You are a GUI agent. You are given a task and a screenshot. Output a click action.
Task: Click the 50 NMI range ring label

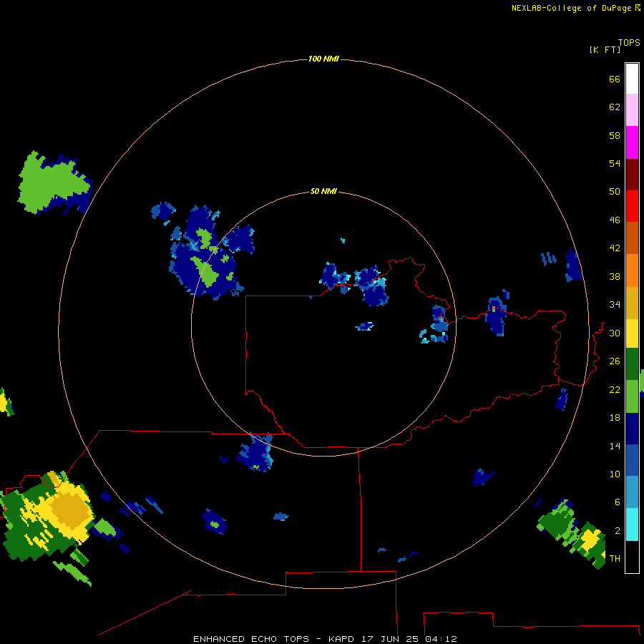click(x=323, y=191)
